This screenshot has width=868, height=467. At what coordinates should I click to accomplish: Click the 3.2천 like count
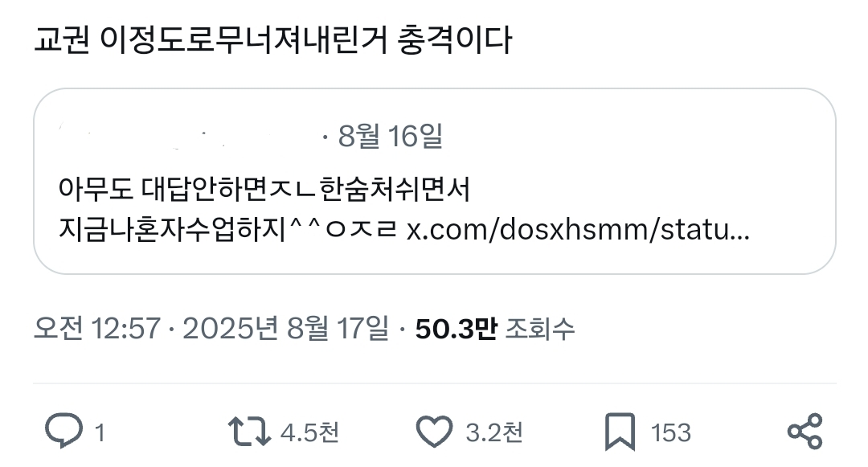coord(493,432)
